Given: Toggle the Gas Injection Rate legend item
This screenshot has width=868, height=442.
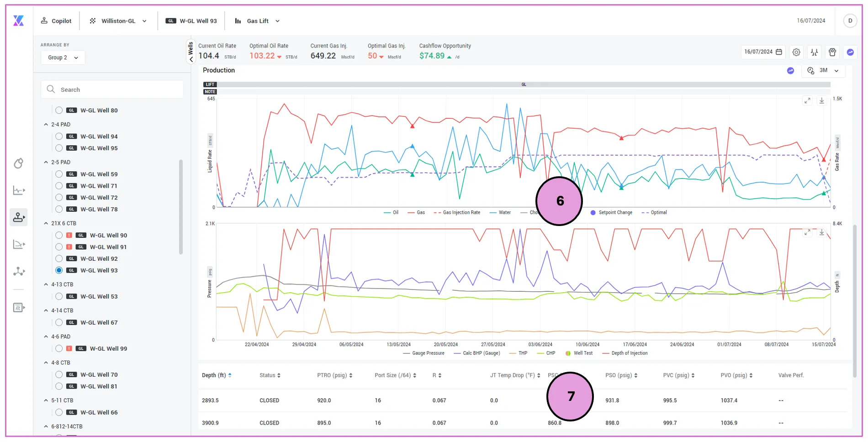Looking at the screenshot, I should pos(457,212).
